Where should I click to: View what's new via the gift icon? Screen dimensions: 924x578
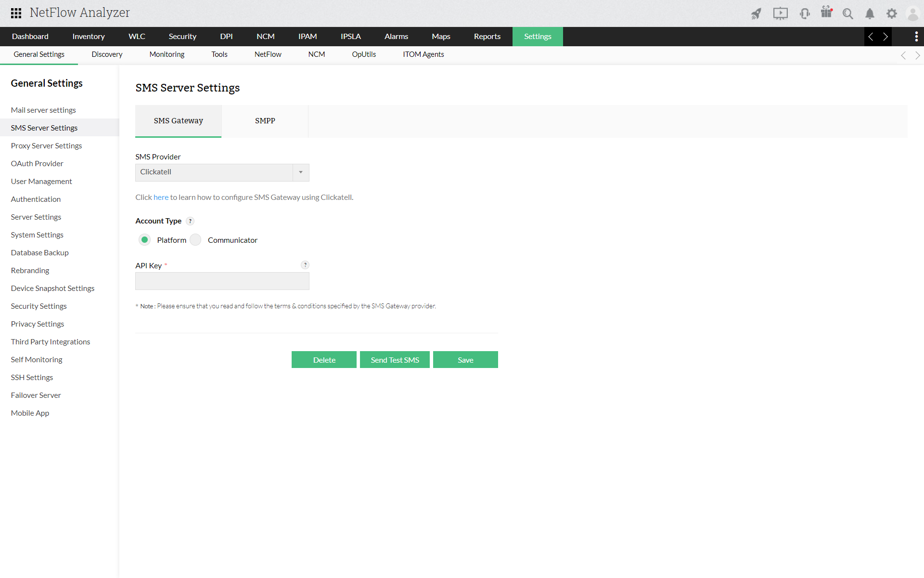coord(826,13)
